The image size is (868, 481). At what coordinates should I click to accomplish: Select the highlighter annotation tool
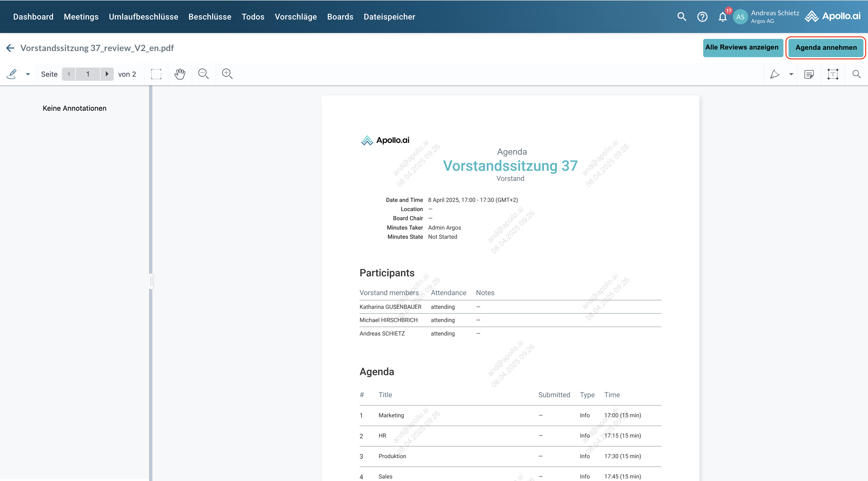(775, 74)
